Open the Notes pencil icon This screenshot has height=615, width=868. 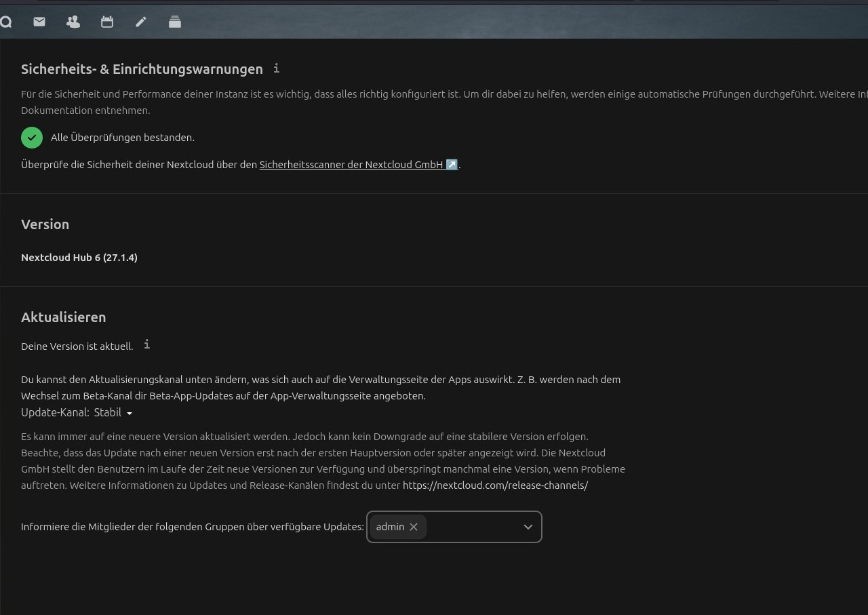(141, 22)
